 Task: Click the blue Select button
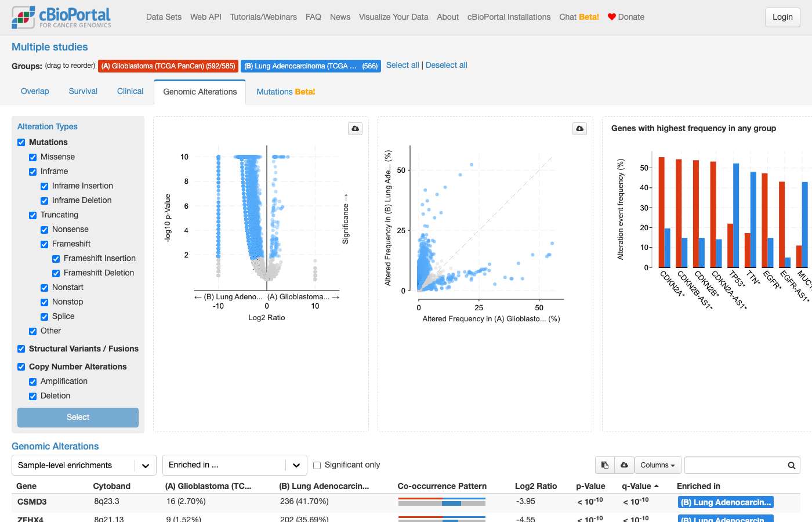pyautogui.click(x=78, y=418)
